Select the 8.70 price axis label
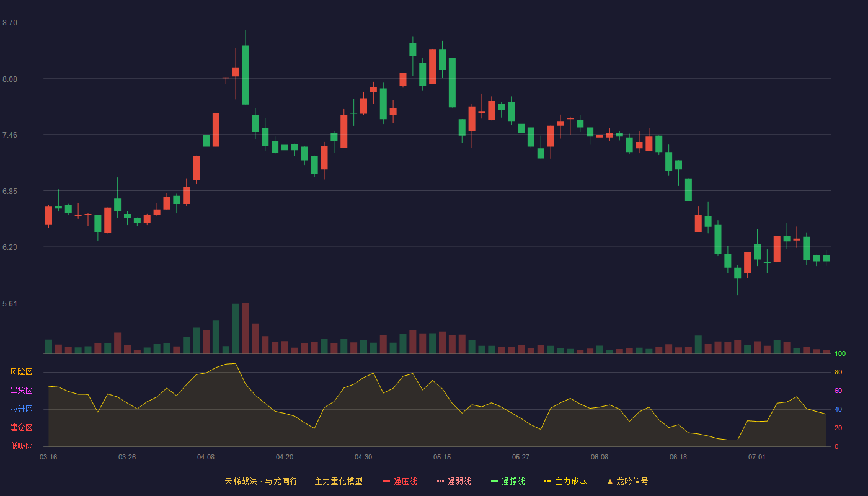 [10, 23]
